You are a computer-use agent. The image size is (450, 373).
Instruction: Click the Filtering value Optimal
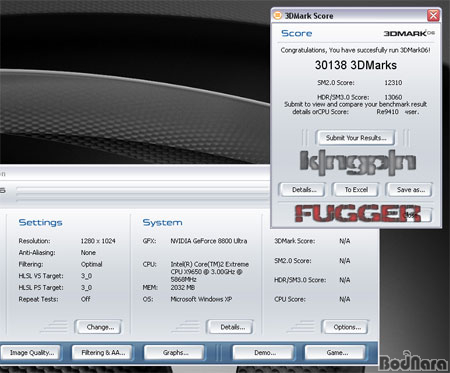click(x=91, y=264)
